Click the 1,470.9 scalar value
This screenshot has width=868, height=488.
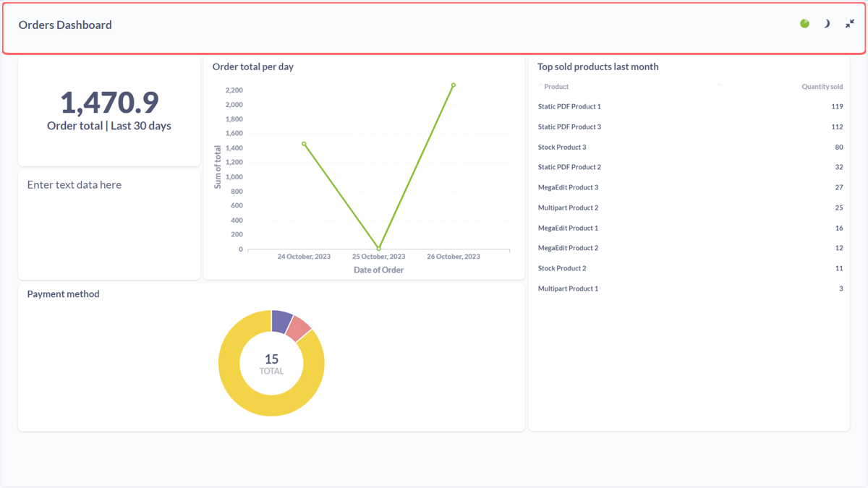click(109, 102)
